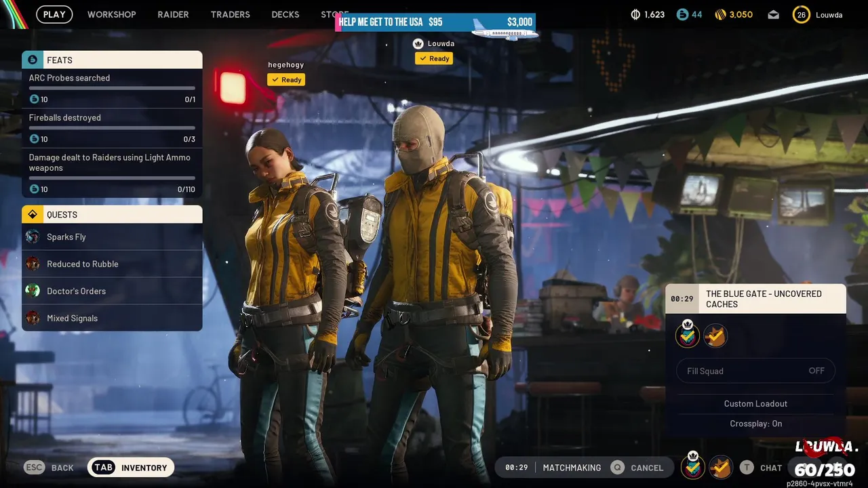Click the level 26 player badge
This screenshot has height=488, width=868.
tap(802, 14)
